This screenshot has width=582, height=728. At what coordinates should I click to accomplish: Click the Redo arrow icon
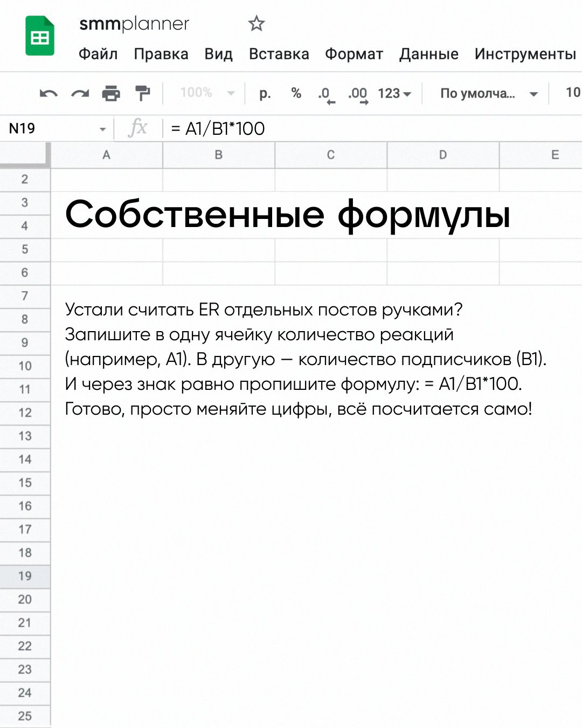coord(80,94)
